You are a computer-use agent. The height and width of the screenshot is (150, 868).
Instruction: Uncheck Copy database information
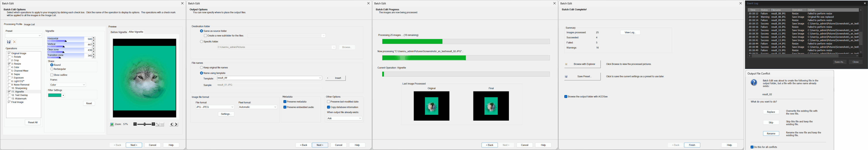[x=329, y=107]
